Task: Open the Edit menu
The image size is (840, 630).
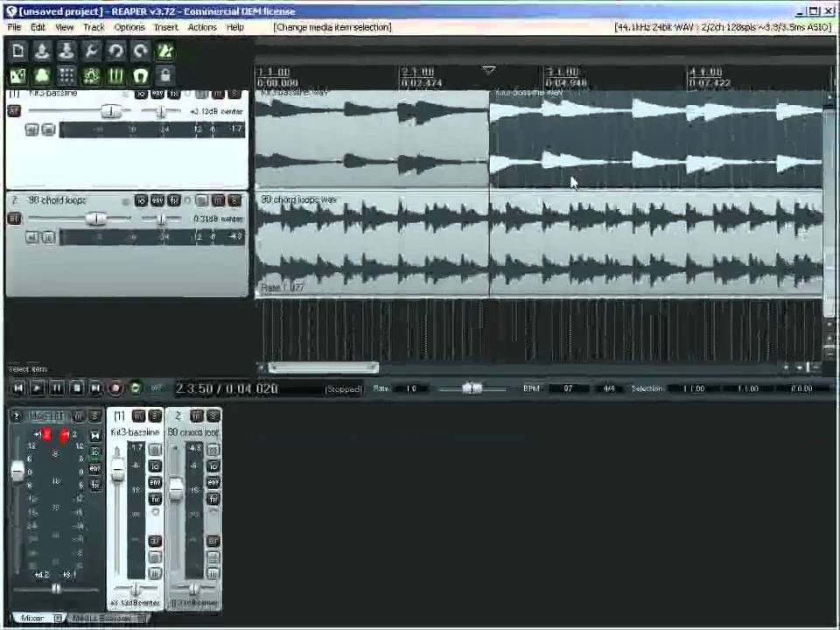Action: [x=38, y=27]
